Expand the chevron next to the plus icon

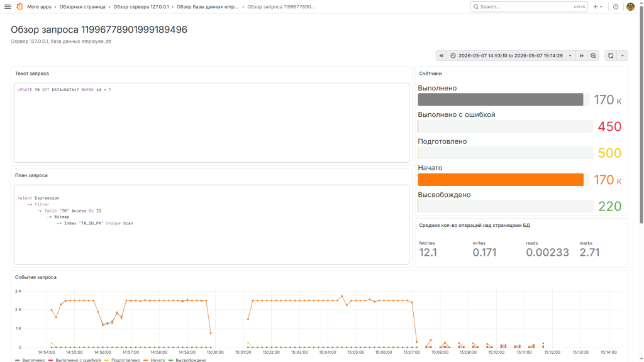(x=601, y=6)
